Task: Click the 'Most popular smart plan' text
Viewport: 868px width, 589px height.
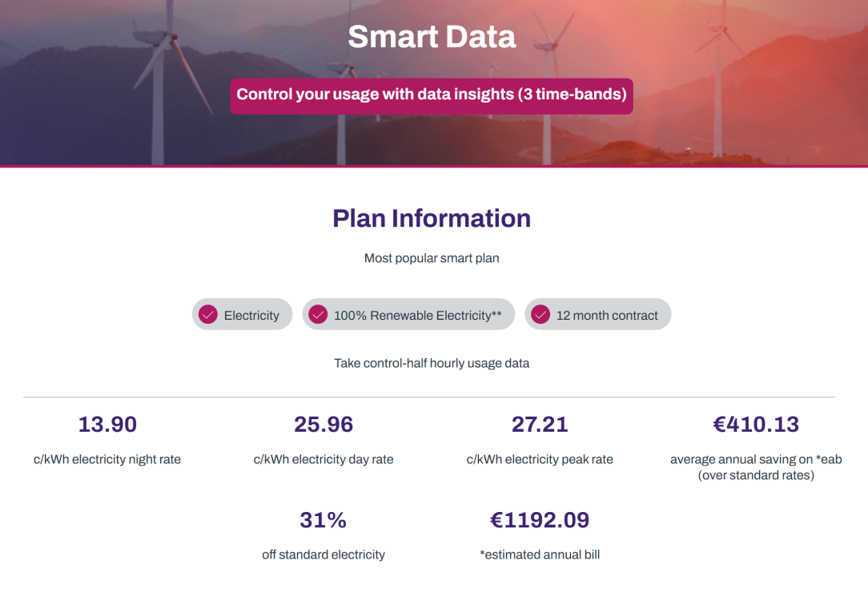Action: click(x=432, y=258)
